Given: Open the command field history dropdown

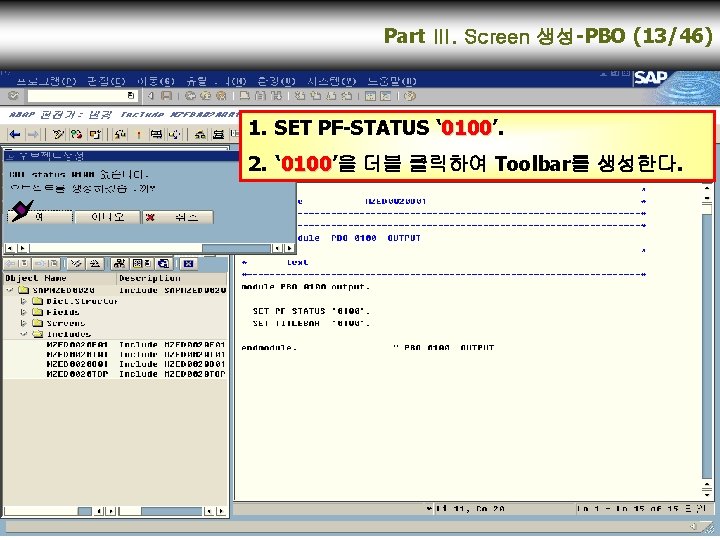Looking at the screenshot, I should coord(130,96).
